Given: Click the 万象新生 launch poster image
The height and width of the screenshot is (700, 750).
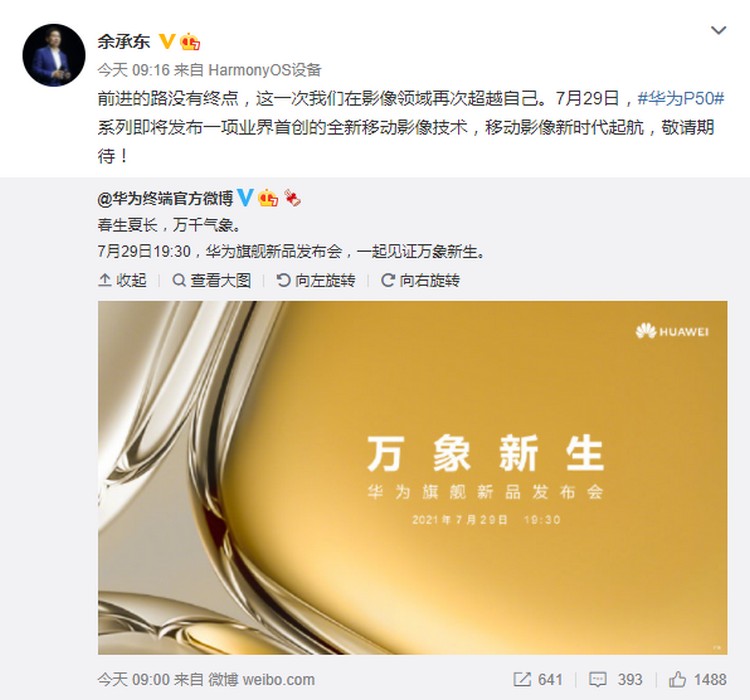Looking at the screenshot, I should [412, 478].
